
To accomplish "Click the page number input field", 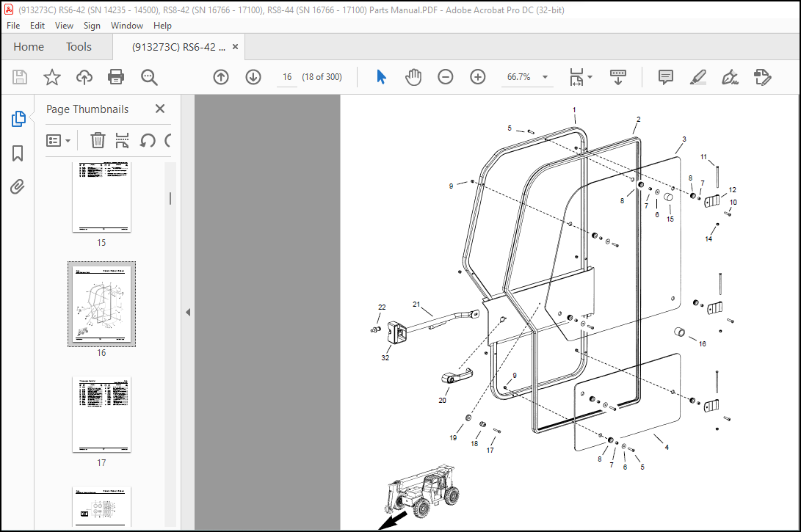I will 287,77.
